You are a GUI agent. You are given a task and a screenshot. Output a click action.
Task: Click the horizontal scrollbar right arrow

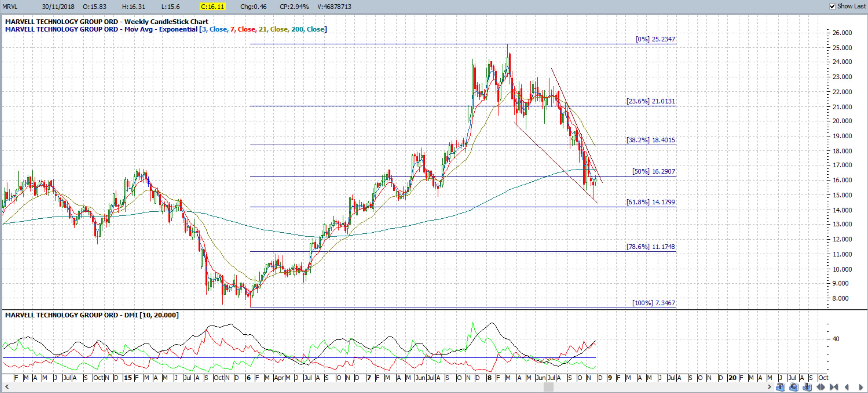[769, 387]
